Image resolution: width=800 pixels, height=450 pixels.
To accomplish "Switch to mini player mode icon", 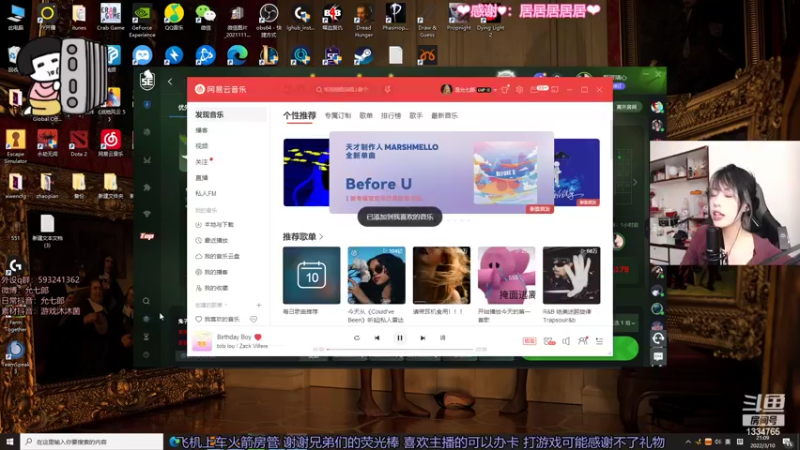I will (x=555, y=89).
